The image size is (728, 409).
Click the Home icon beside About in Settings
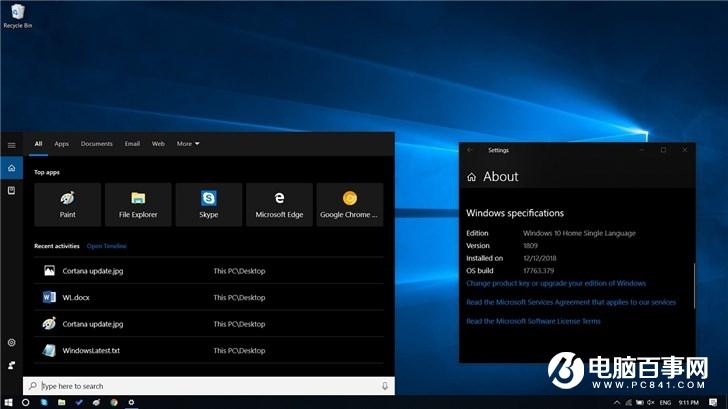[471, 177]
